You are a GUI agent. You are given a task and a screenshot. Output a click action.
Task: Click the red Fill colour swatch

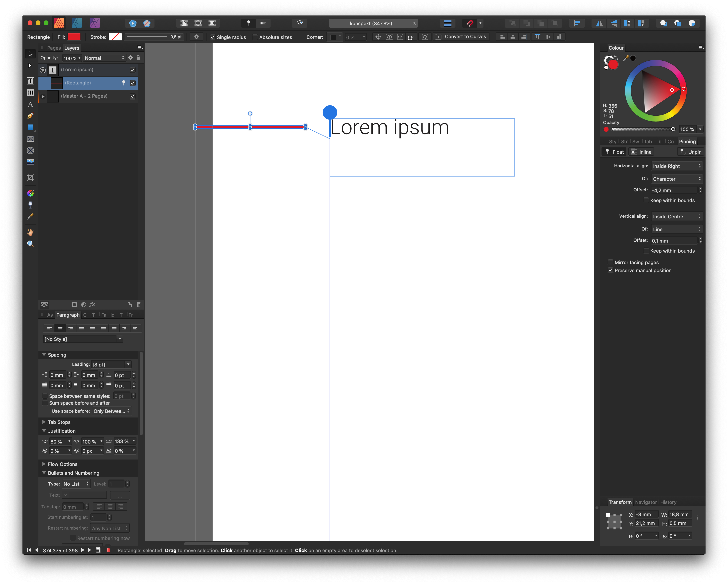[74, 37]
